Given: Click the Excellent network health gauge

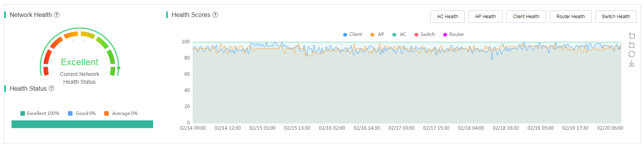Looking at the screenshot, I should pos(80,52).
